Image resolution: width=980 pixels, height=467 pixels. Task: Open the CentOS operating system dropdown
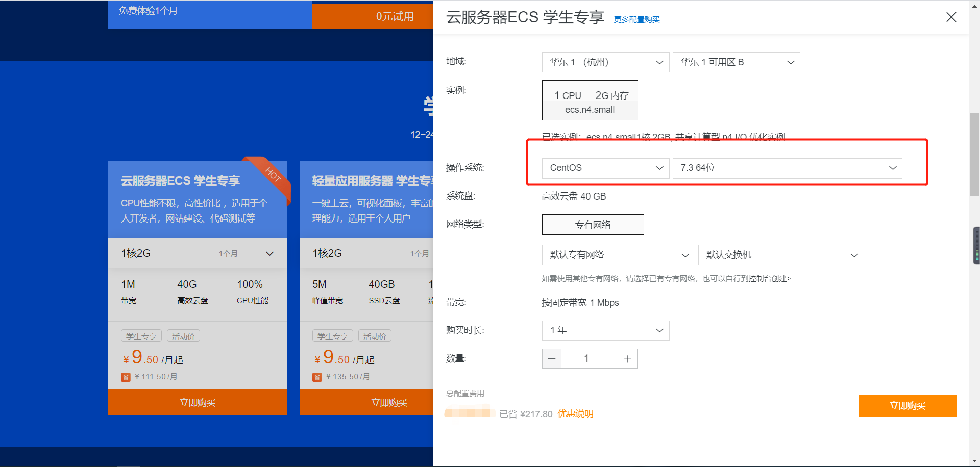(x=605, y=168)
